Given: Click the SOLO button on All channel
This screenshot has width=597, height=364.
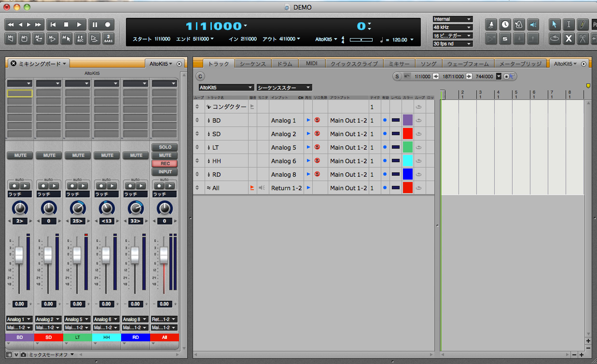Looking at the screenshot, I should point(165,147).
